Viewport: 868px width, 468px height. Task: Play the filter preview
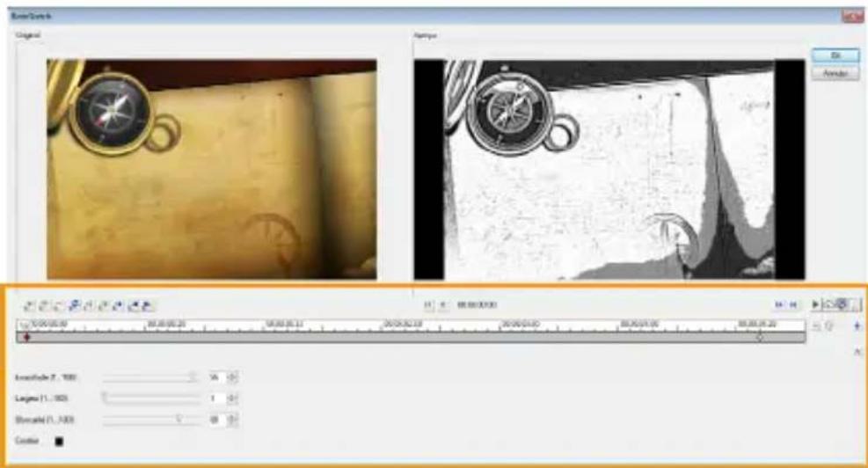click(x=815, y=304)
